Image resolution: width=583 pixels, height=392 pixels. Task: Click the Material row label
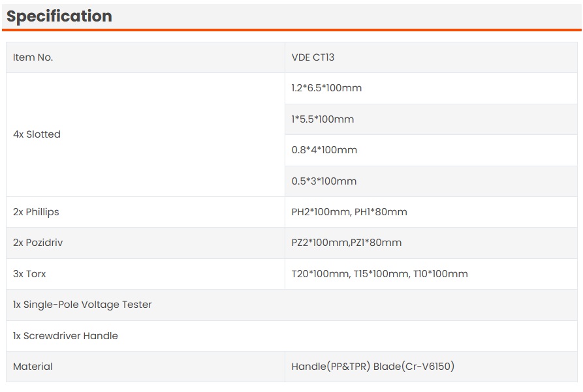[33, 367]
